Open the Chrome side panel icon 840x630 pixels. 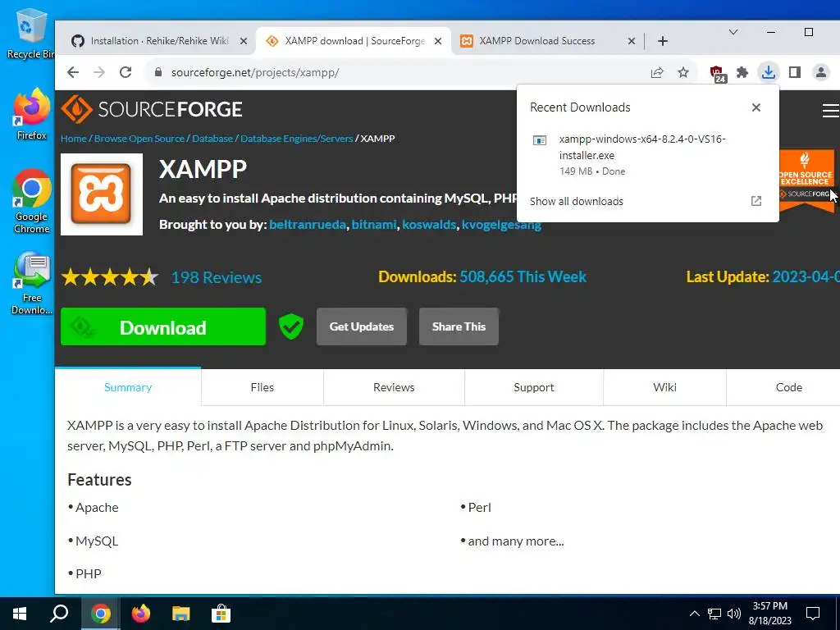coord(794,72)
